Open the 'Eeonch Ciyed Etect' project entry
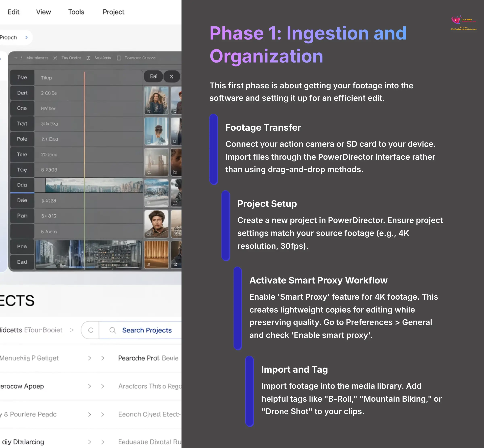Viewport: 484px width, 448px height. coord(149,414)
